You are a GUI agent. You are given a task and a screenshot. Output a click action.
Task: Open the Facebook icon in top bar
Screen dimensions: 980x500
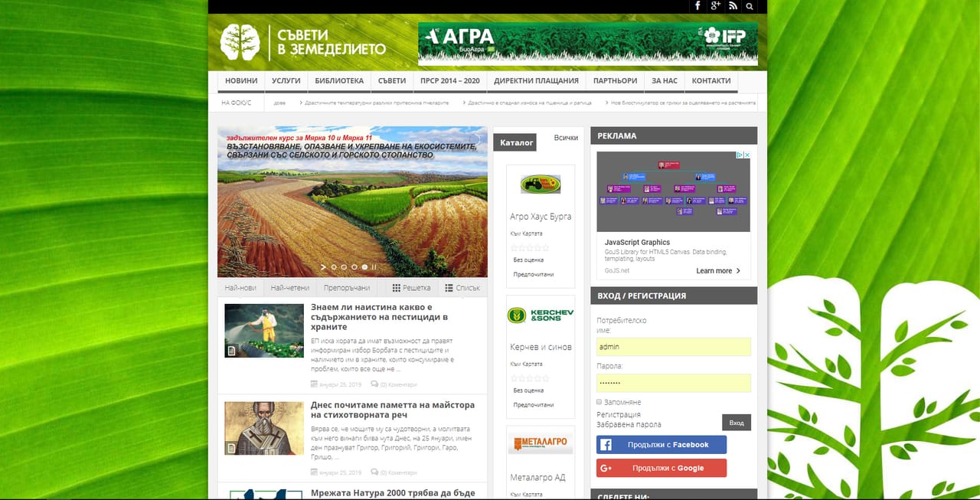point(697,6)
